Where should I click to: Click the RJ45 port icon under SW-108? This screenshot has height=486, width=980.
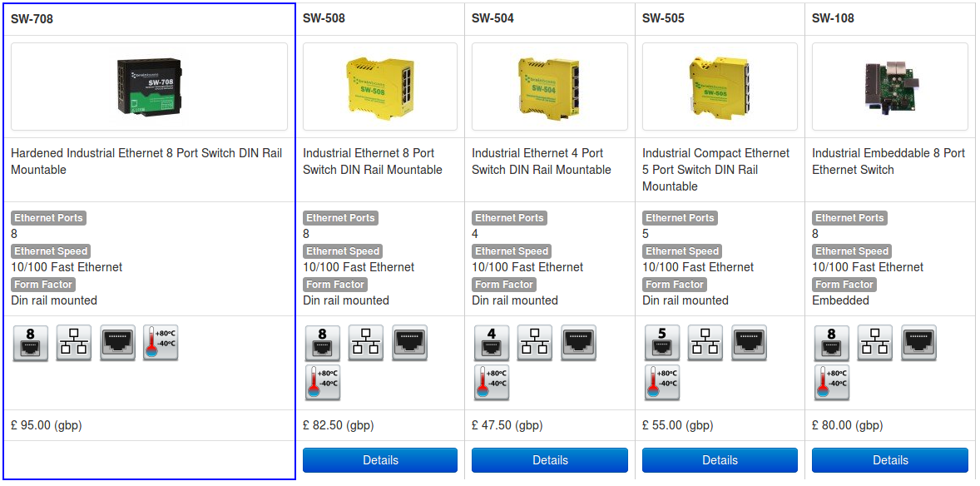pos(918,343)
